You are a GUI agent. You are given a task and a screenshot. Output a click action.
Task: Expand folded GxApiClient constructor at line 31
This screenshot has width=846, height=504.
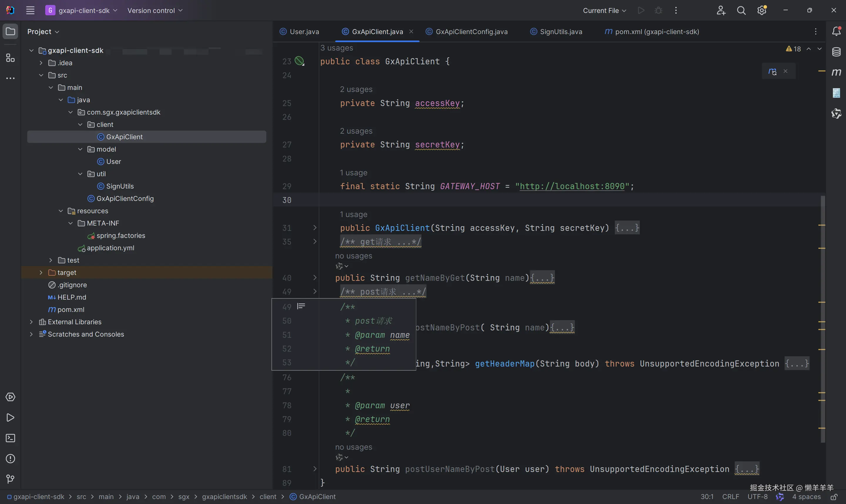(x=315, y=228)
